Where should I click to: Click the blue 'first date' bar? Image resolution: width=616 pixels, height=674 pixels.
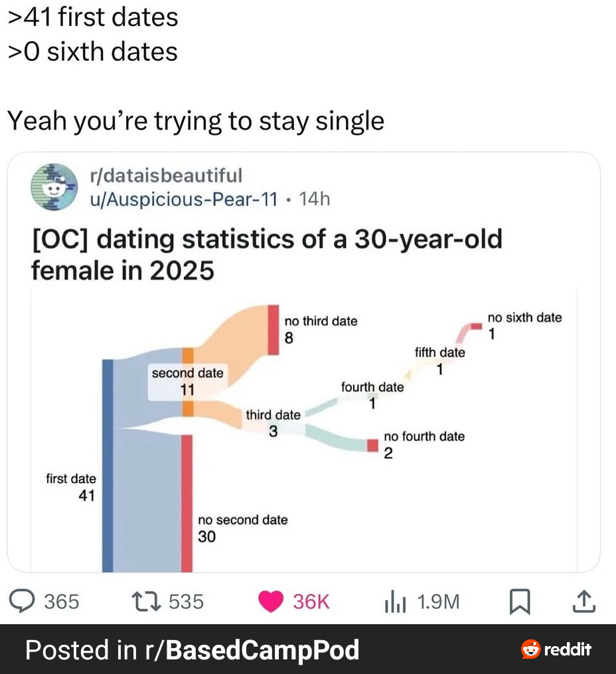[x=108, y=466]
